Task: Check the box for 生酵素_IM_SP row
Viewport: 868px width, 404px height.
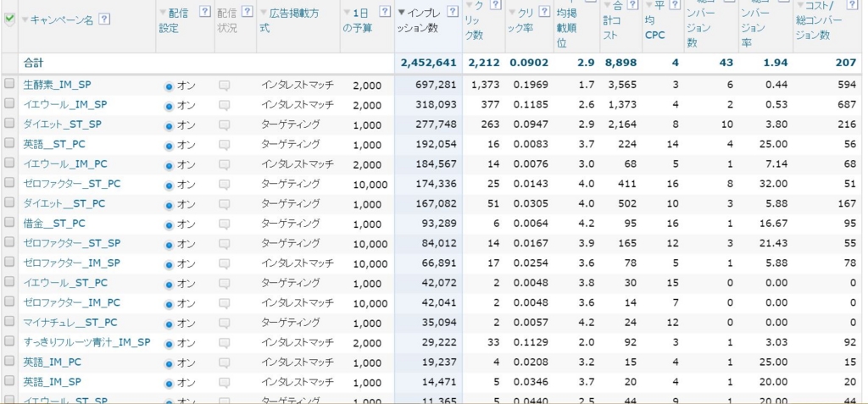Action: tap(9, 84)
